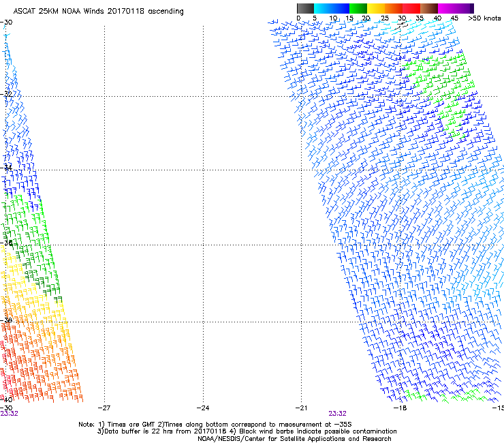This screenshot has width=504, height=443.
Task: Click the note 'Data buffer is 22 hrs from 20170118'
Action: 164,431
